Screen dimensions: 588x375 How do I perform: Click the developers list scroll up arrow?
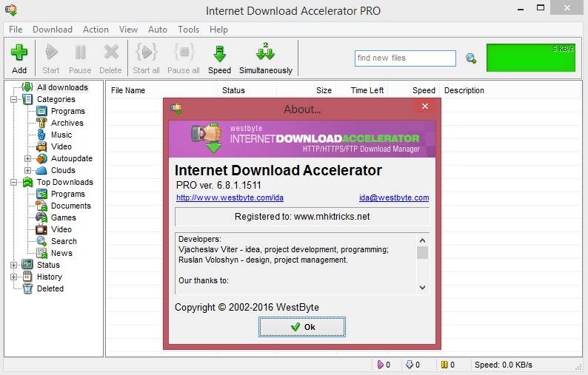pyautogui.click(x=422, y=240)
